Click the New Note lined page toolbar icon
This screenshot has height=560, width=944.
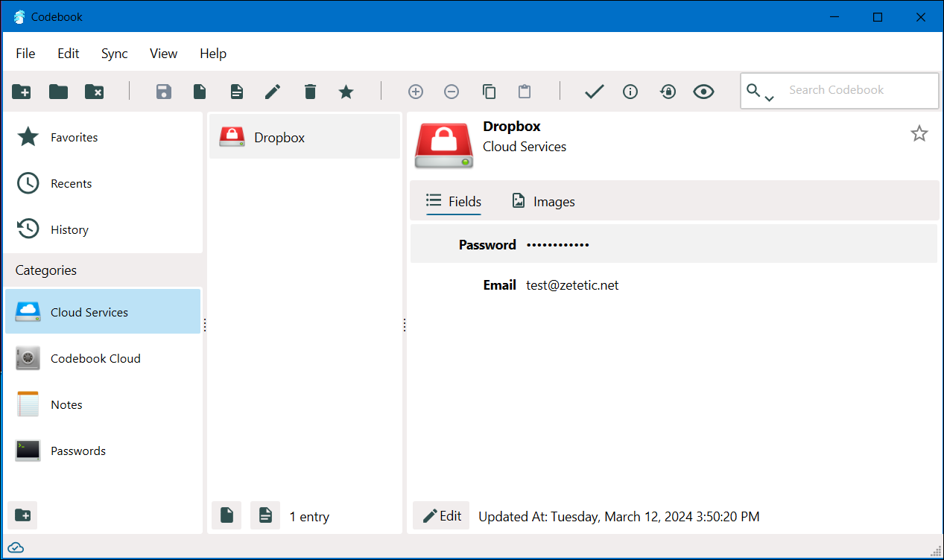237,92
